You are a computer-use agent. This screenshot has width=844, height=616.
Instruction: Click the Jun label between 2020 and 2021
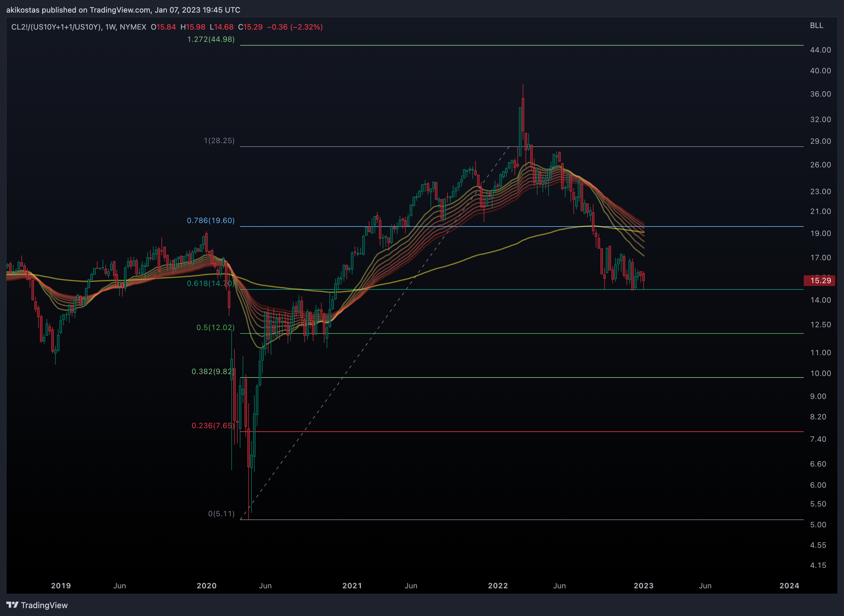point(265,586)
